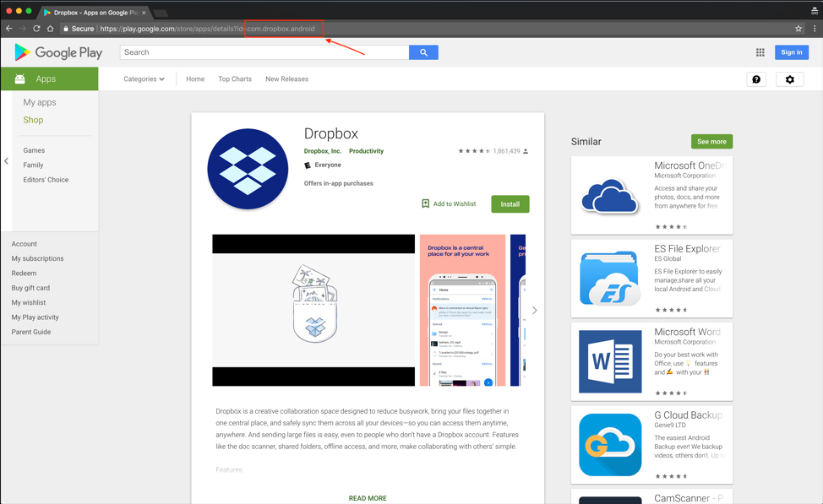Click the Sign in button

click(792, 52)
